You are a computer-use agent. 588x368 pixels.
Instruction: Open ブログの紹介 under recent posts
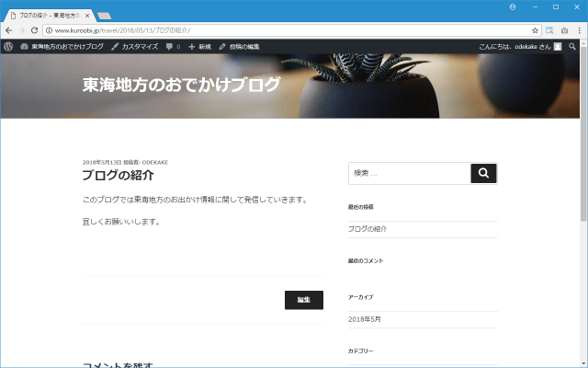[x=367, y=229]
